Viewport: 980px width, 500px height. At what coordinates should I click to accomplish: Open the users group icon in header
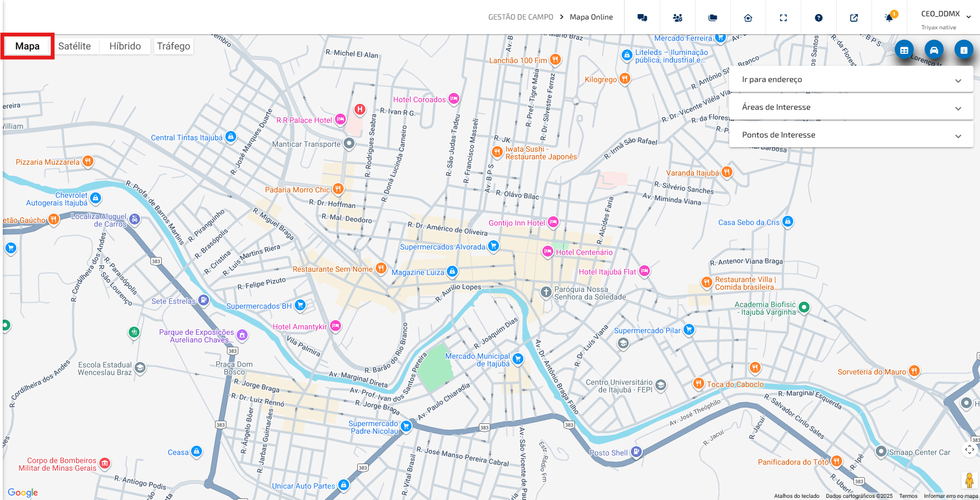click(678, 17)
